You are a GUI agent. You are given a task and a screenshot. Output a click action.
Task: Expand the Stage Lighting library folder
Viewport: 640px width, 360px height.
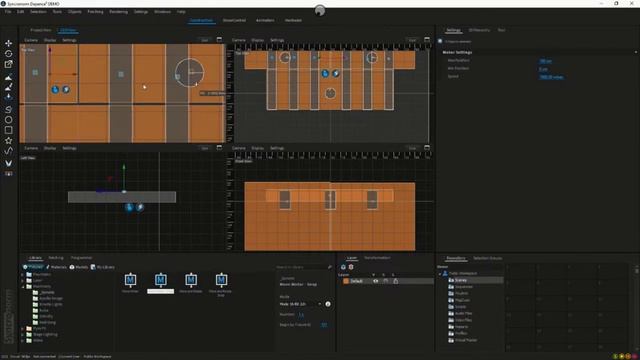[22, 335]
